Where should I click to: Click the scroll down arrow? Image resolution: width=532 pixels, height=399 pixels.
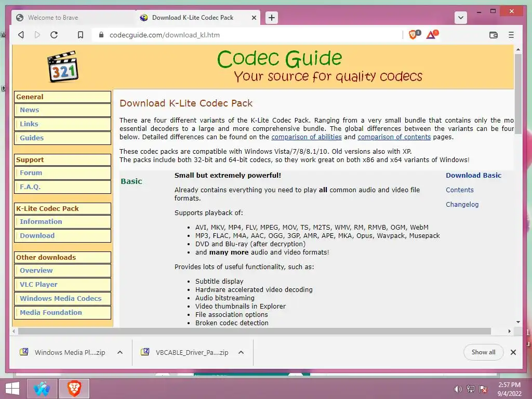(x=518, y=322)
